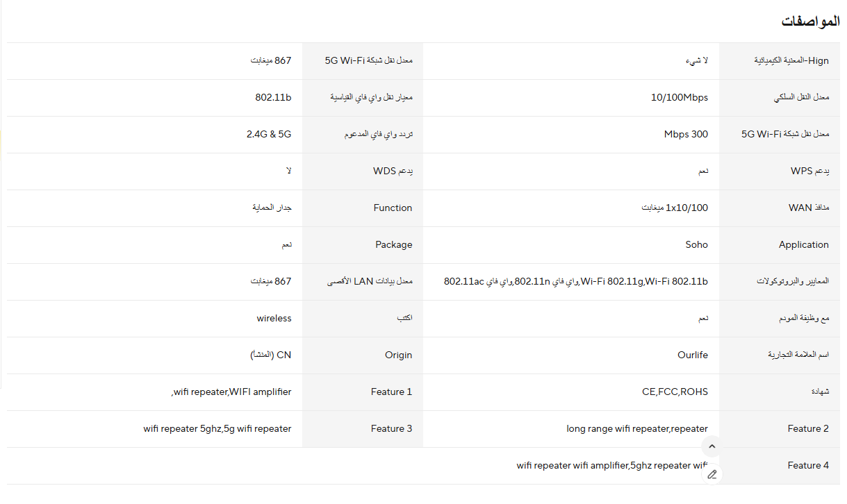Click the Origin label cell
The width and height of the screenshot is (847, 504).
tap(363, 355)
